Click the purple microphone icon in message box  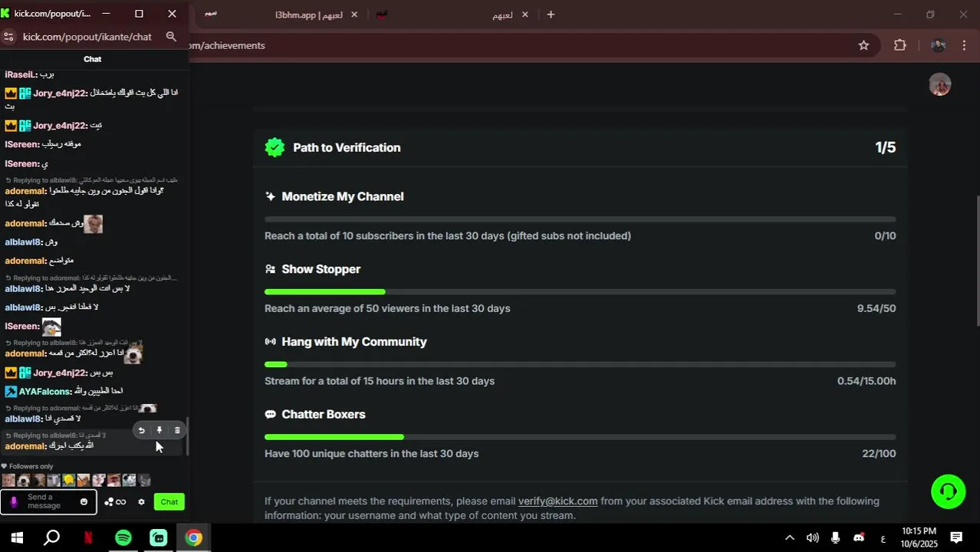[14, 502]
